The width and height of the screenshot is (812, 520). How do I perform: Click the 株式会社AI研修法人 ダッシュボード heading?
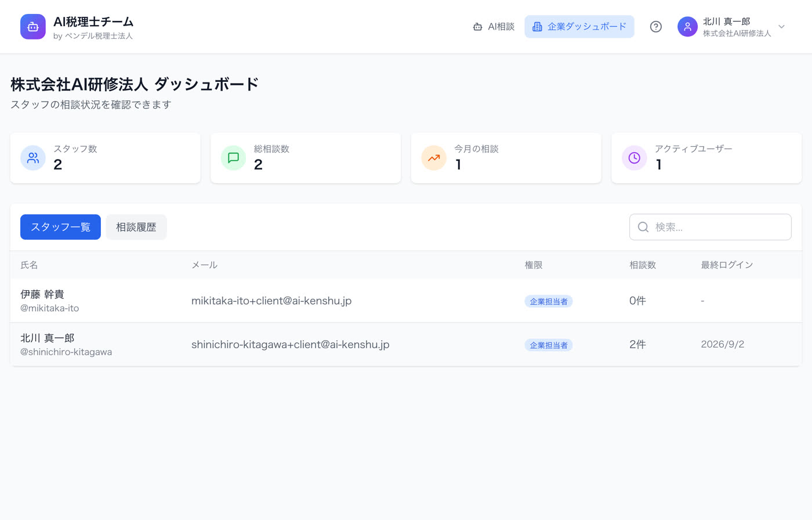pyautogui.click(x=135, y=84)
